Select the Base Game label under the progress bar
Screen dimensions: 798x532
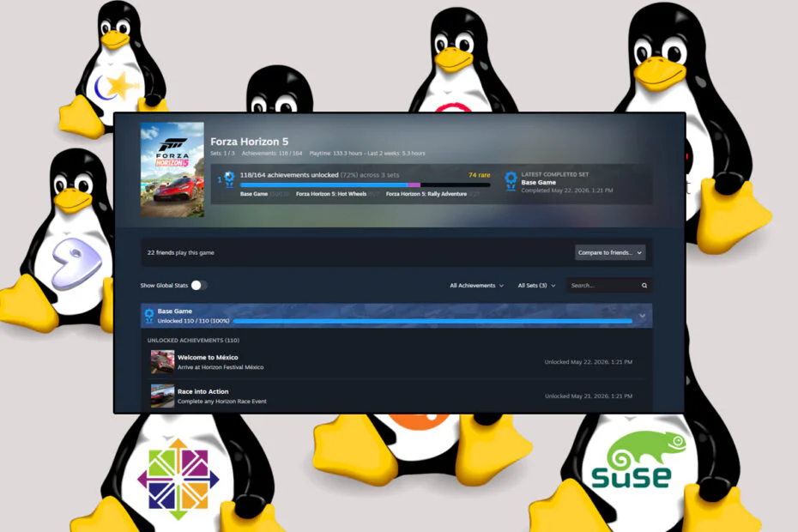(x=254, y=194)
